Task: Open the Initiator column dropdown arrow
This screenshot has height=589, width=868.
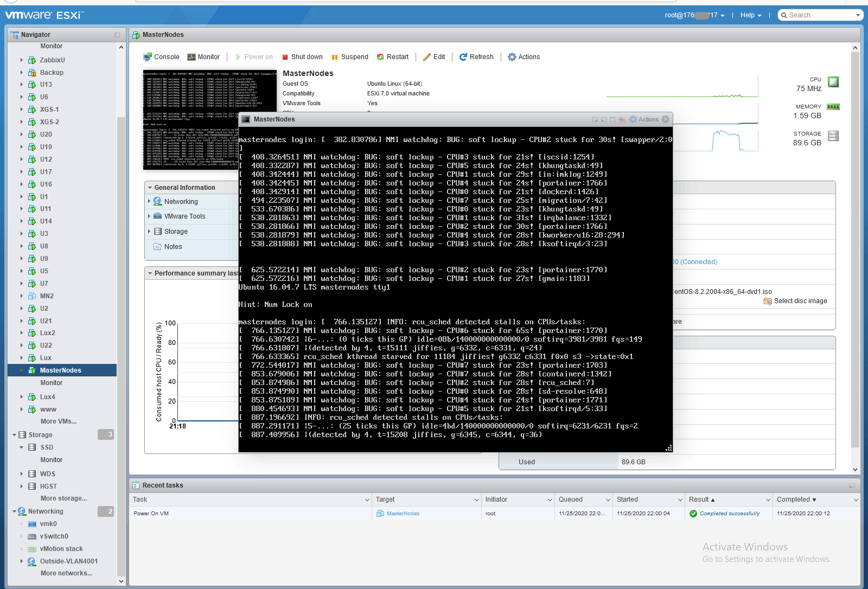Action: click(550, 500)
